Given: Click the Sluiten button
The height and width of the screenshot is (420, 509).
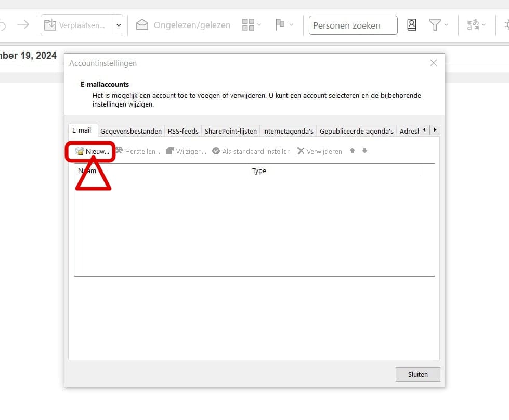Looking at the screenshot, I should click(418, 374).
